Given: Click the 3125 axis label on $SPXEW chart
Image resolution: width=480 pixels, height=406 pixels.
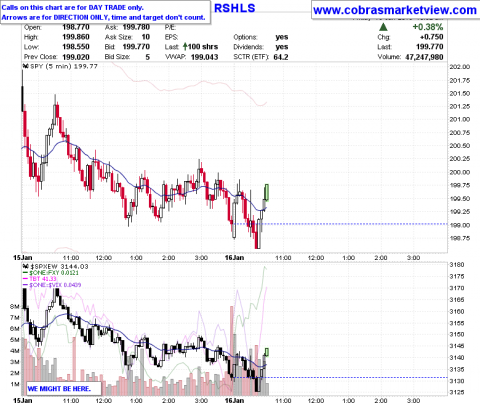Looking at the screenshot, I should [457, 392].
